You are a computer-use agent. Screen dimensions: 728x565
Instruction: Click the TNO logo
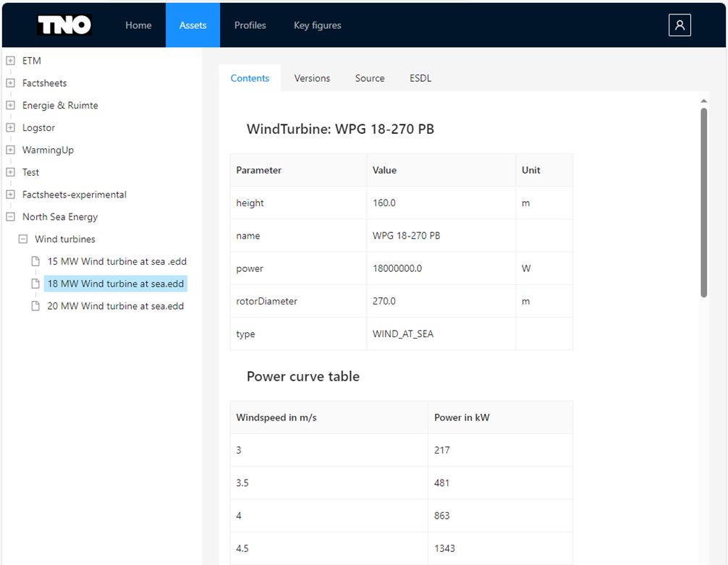[64, 25]
